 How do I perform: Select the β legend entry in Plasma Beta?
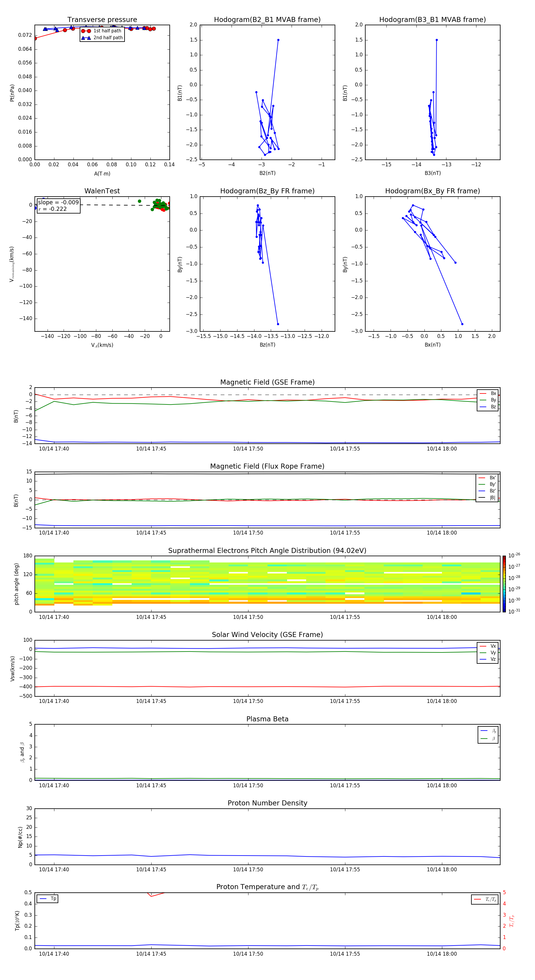pos(488,739)
